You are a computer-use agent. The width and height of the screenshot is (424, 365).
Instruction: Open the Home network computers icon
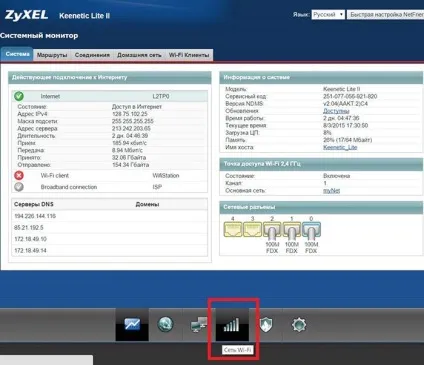[199, 324]
